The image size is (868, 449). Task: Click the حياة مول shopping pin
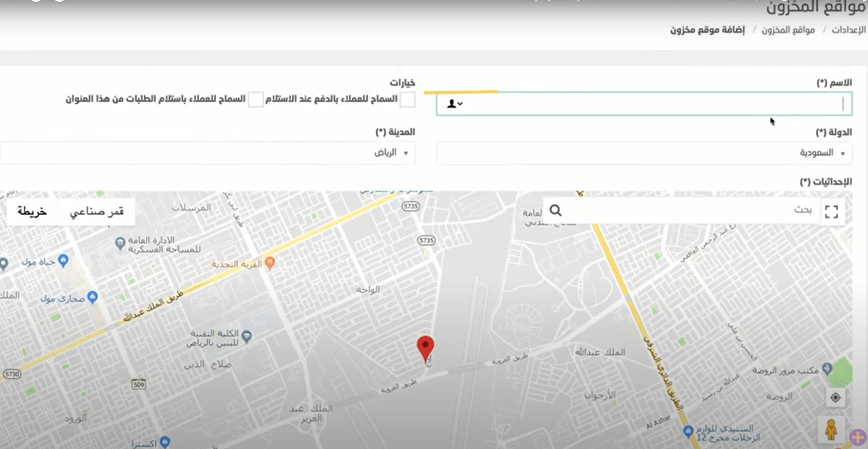(x=63, y=260)
